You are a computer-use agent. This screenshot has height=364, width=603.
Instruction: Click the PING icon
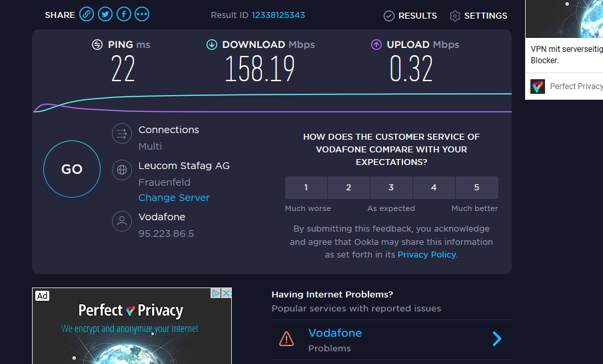point(97,45)
